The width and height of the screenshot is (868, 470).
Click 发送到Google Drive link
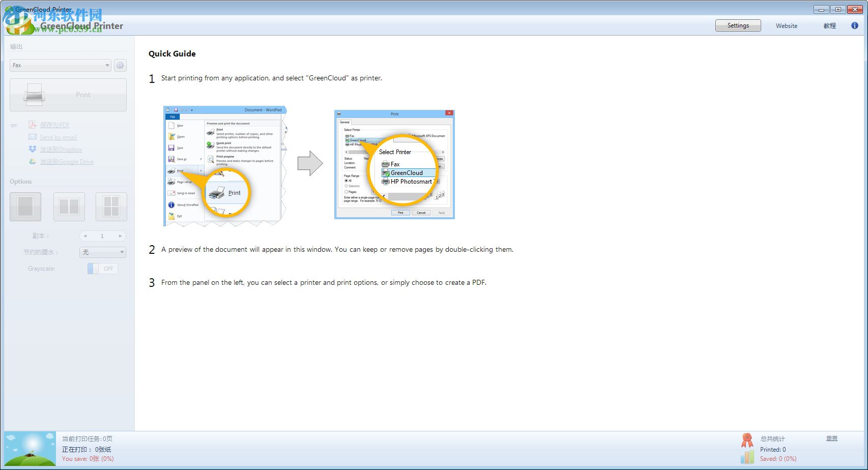coord(67,162)
